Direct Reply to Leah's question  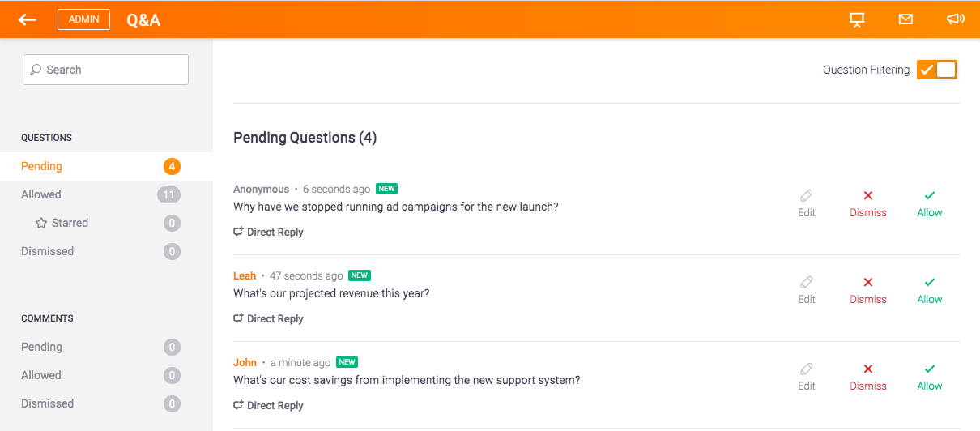coord(269,318)
